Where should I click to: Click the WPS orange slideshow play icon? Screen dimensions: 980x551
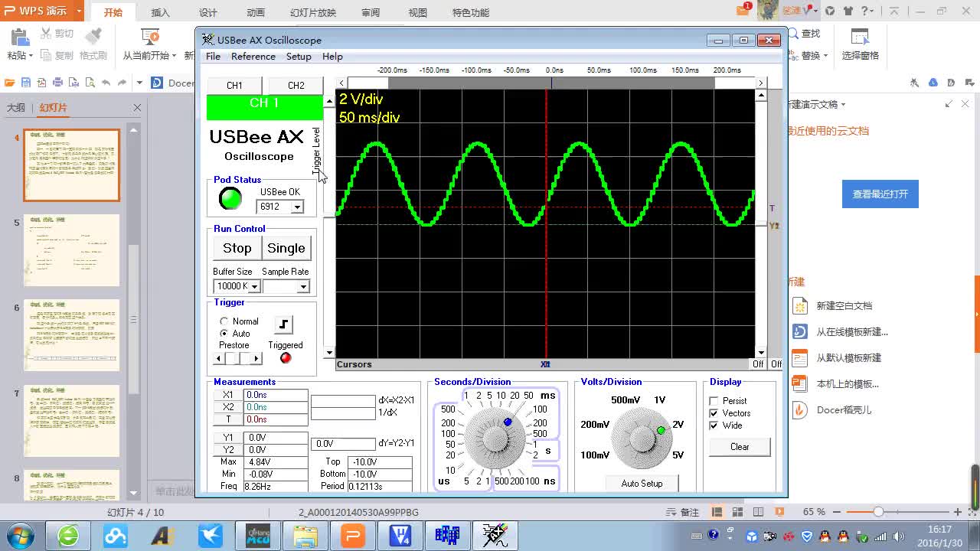click(x=778, y=512)
